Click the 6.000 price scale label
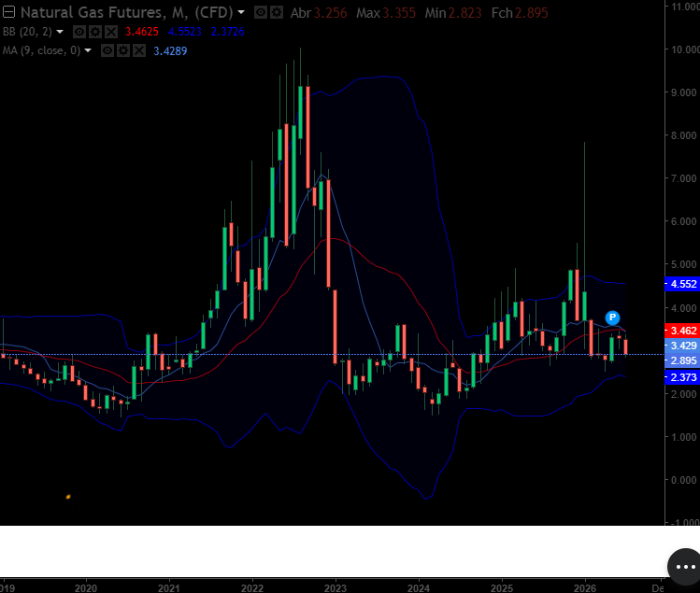Viewport: 700px width, 593px height. pos(684,221)
